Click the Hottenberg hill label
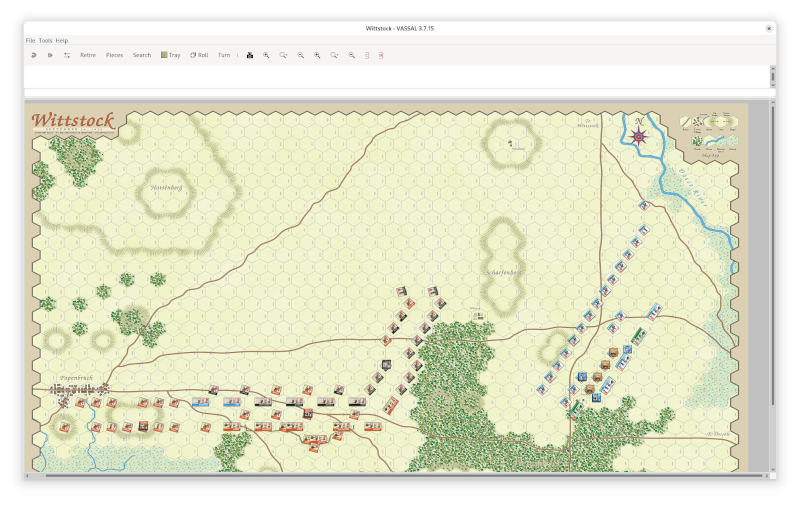The height and width of the screenshot is (505, 800). point(166,188)
